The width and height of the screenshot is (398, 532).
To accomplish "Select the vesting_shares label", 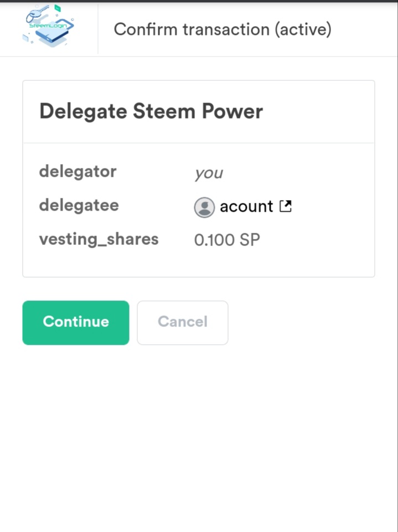I will pos(99,239).
